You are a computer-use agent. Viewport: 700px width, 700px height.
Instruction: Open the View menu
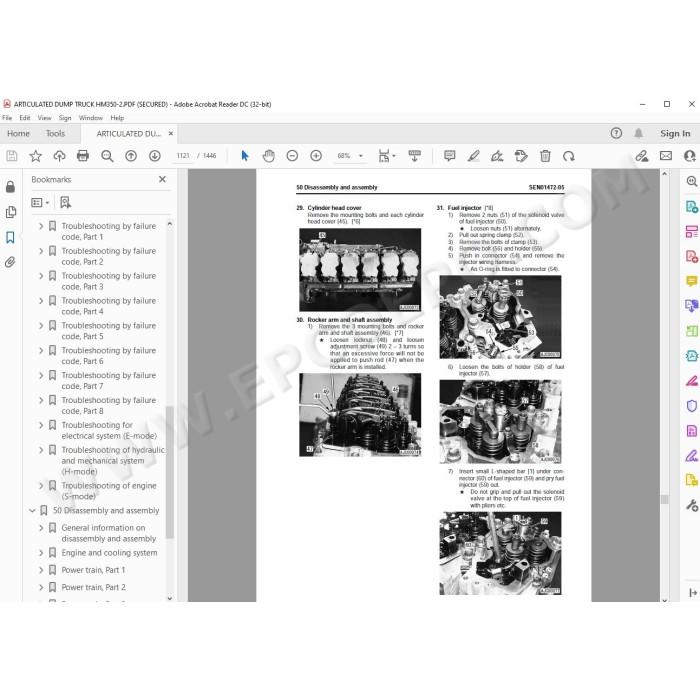[x=44, y=118]
